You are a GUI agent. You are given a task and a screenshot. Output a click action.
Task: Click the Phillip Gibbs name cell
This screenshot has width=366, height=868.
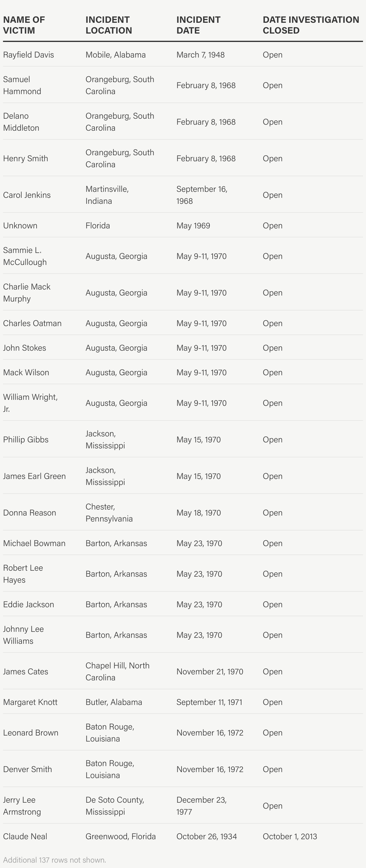25,439
